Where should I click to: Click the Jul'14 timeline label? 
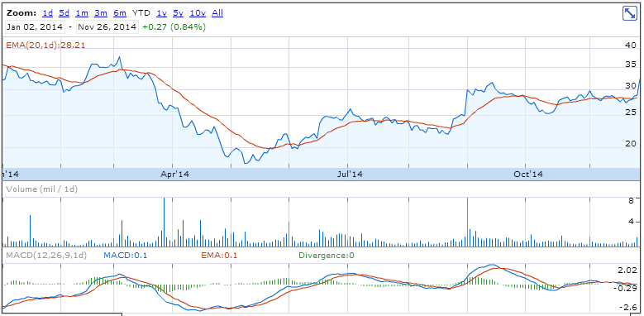point(350,175)
